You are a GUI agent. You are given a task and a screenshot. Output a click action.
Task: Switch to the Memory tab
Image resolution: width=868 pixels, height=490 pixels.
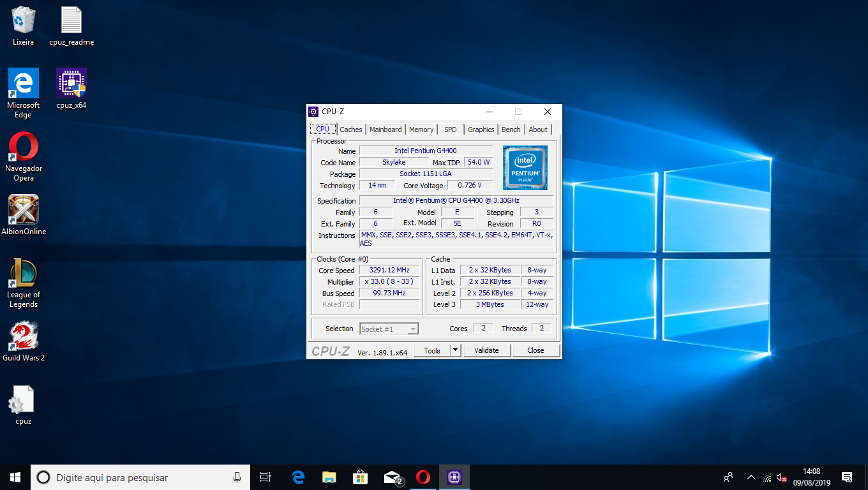point(421,130)
